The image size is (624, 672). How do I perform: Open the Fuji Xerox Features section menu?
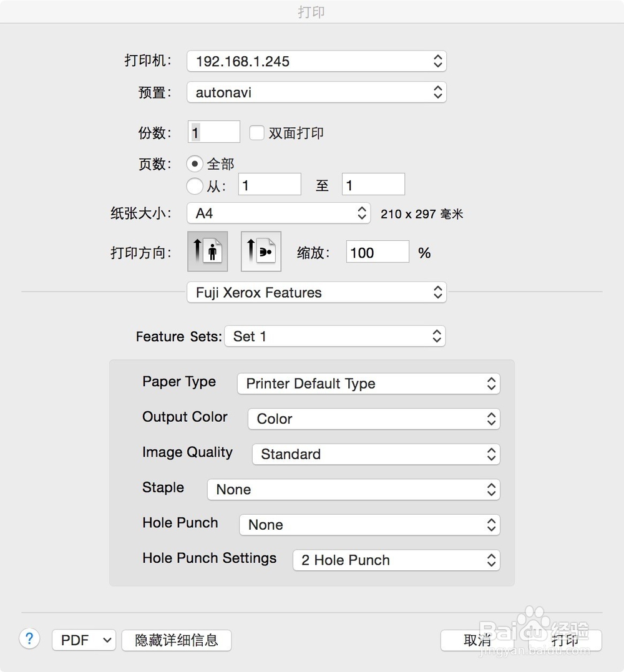[316, 293]
